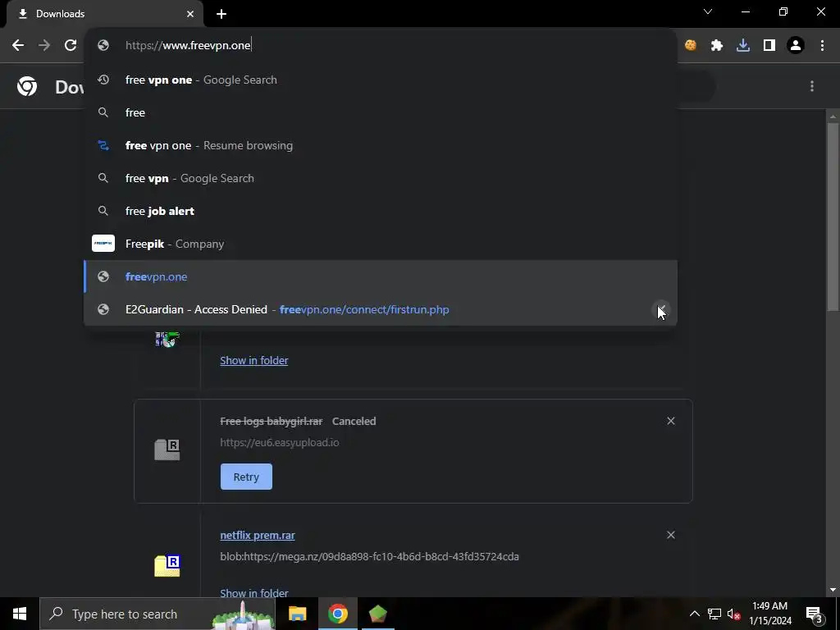Retry the Free logs babygirl.rar download
Image resolution: width=840 pixels, height=630 pixels.
pyautogui.click(x=246, y=477)
